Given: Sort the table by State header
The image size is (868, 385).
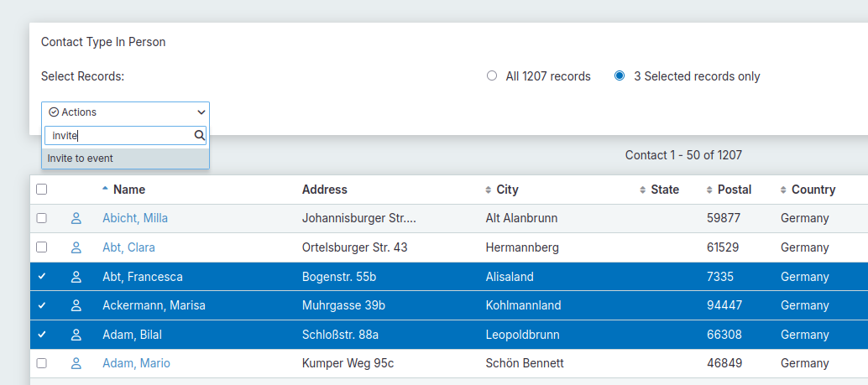Looking at the screenshot, I should 664,190.
